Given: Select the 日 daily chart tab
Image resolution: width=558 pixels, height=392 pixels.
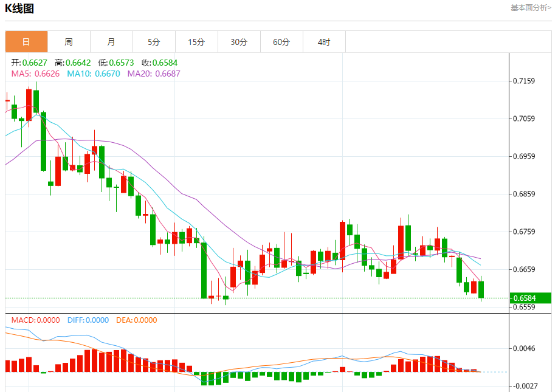Looking at the screenshot, I should 26,42.
